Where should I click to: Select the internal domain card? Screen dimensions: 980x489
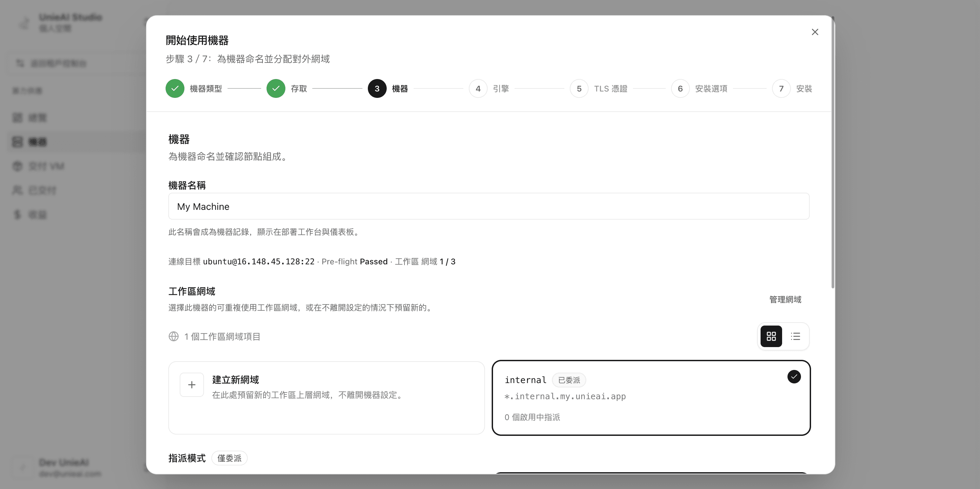click(x=651, y=398)
